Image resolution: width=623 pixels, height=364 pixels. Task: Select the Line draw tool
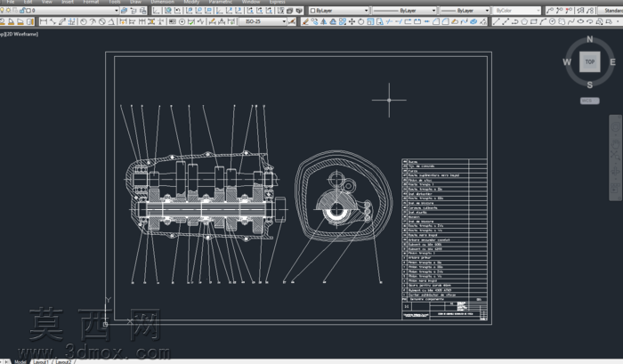coord(497,21)
